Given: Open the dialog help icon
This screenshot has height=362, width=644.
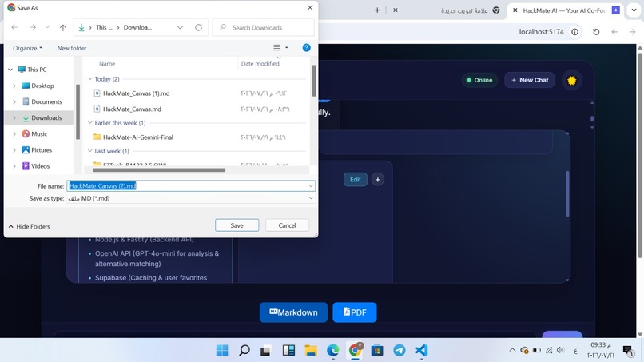Looking at the screenshot, I should pos(306,48).
